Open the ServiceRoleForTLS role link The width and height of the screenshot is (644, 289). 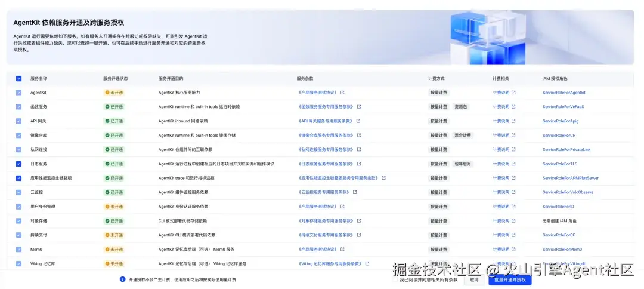(x=560, y=164)
